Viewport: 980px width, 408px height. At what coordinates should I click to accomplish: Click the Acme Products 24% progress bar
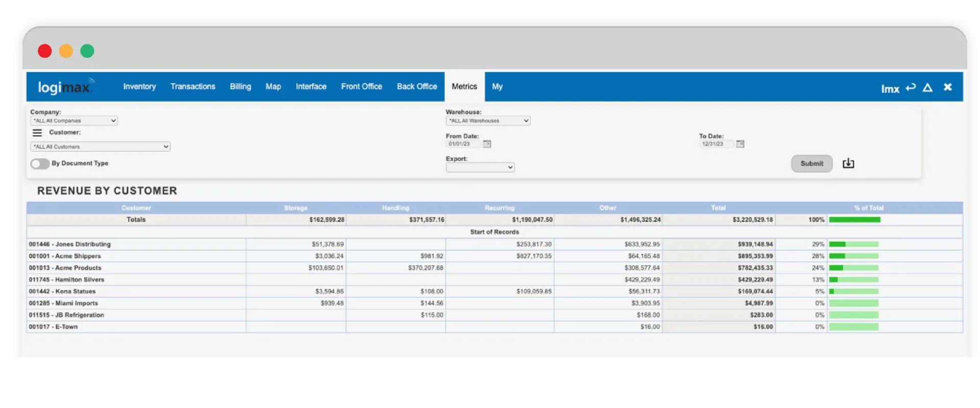[x=853, y=268]
